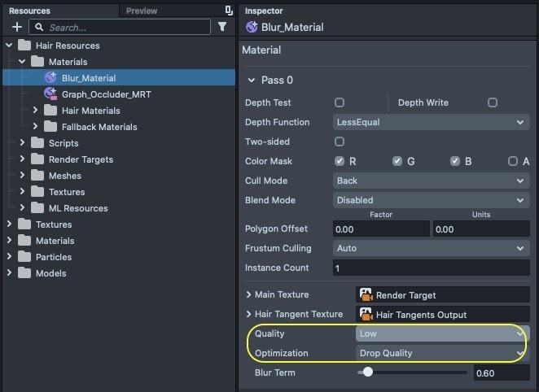Collapse the Pass 0 section
This screenshot has width=539, height=392.
pyautogui.click(x=251, y=81)
